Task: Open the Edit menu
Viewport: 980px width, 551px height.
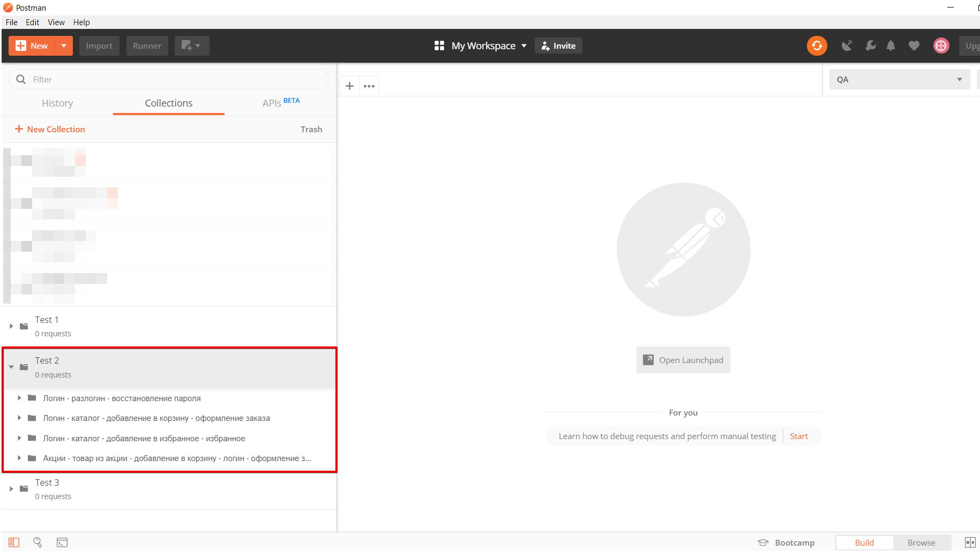Action: coord(32,22)
